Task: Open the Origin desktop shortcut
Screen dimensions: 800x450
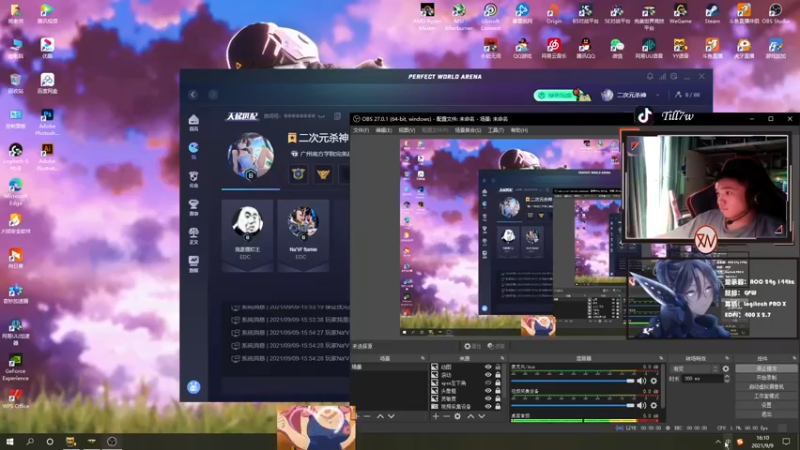Action: tap(554, 14)
